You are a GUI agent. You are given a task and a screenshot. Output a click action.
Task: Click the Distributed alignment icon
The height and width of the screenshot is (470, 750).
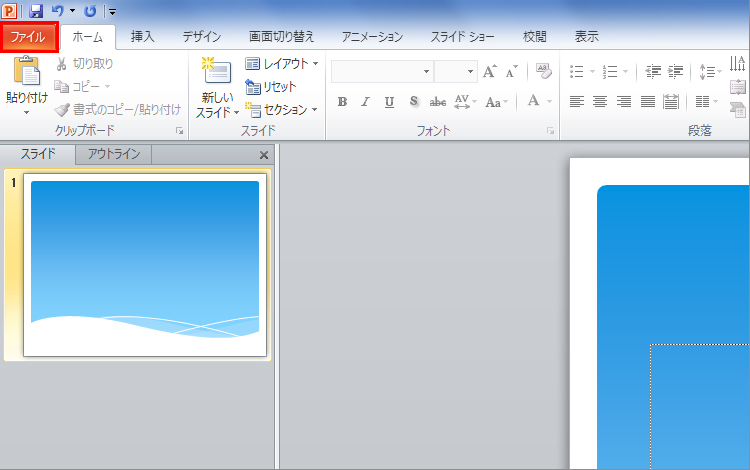click(x=671, y=101)
